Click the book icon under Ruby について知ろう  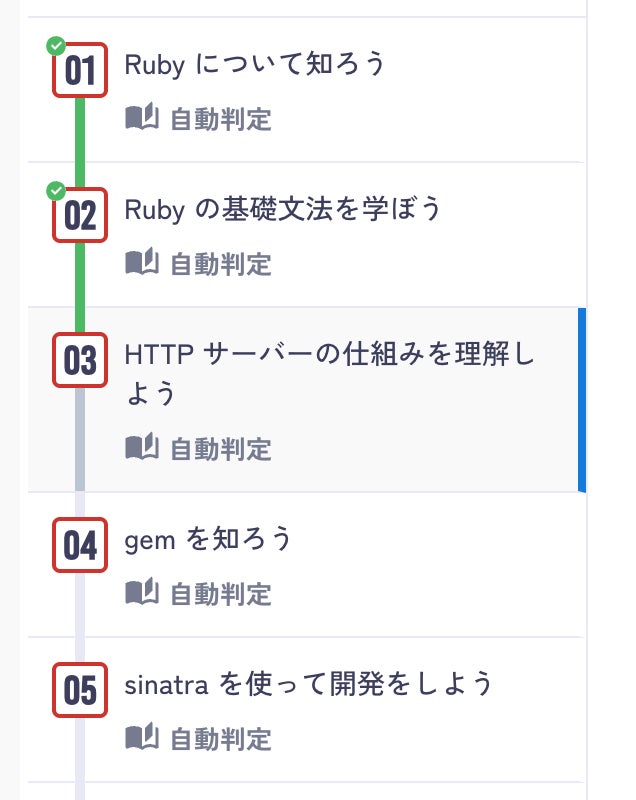(x=141, y=118)
